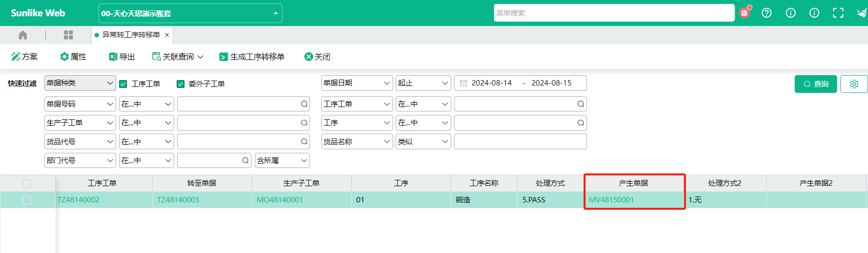The image size is (868, 253).
Task: Click the 5.PASS cell
Action: (551, 200)
